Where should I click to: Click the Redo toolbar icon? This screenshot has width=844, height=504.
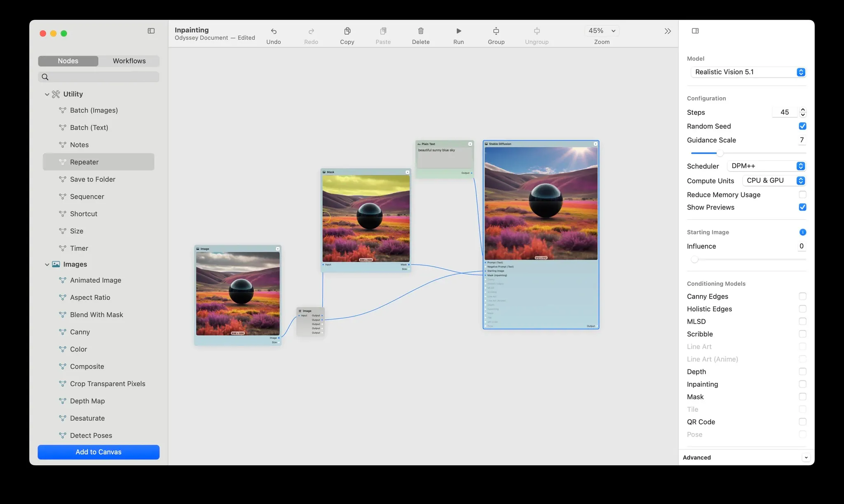[311, 31]
